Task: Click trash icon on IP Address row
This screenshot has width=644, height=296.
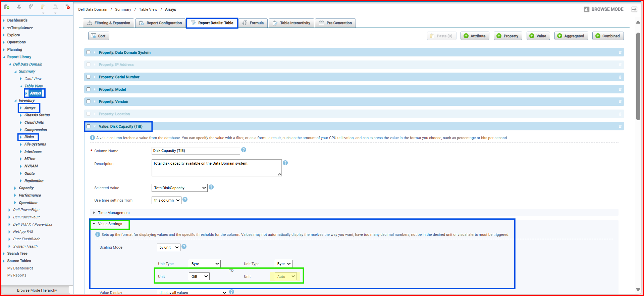Action: click(620, 65)
